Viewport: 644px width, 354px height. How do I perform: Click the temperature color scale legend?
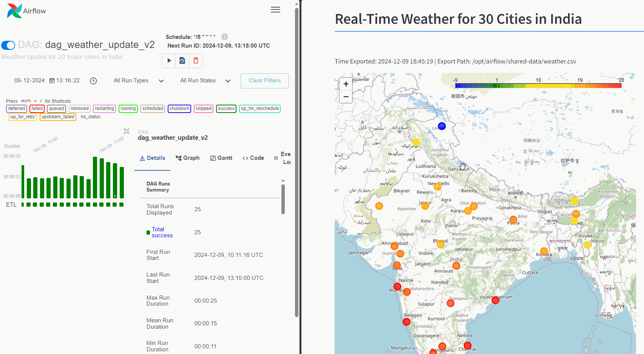click(538, 86)
